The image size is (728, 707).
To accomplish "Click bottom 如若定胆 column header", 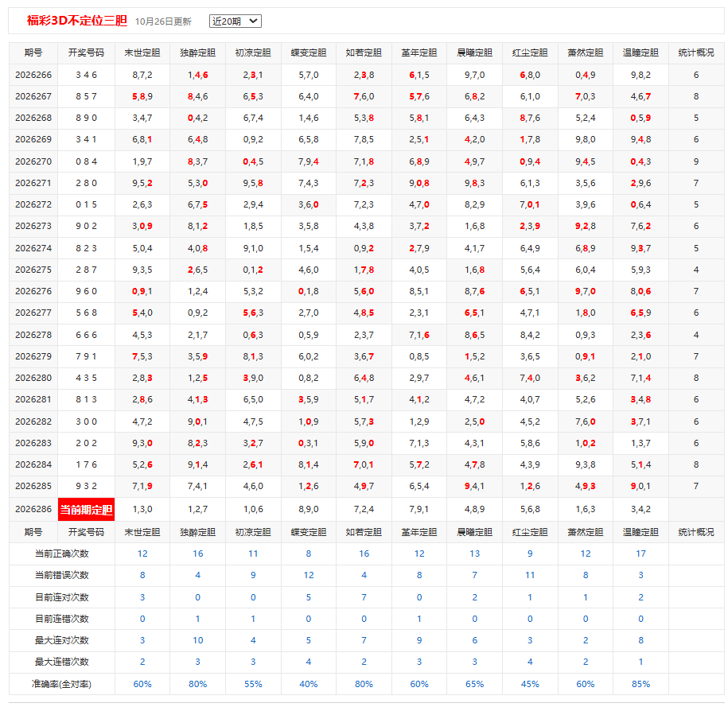I will [x=364, y=533].
